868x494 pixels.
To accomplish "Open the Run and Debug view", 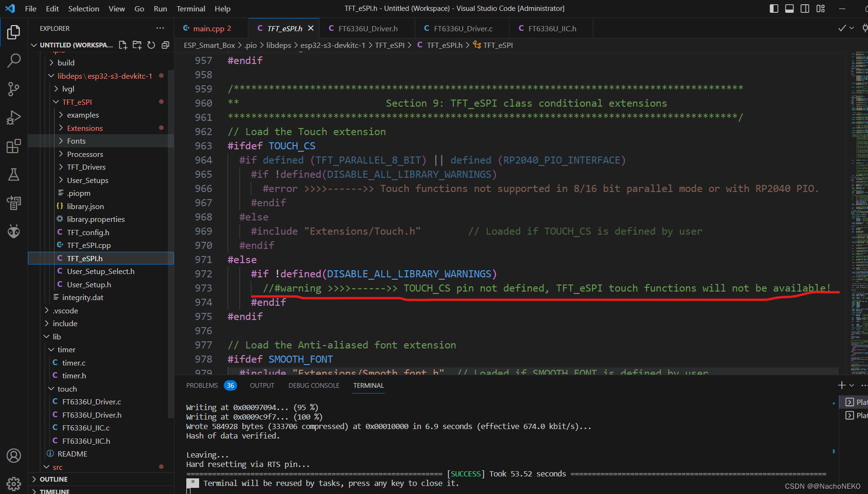I will tap(14, 117).
